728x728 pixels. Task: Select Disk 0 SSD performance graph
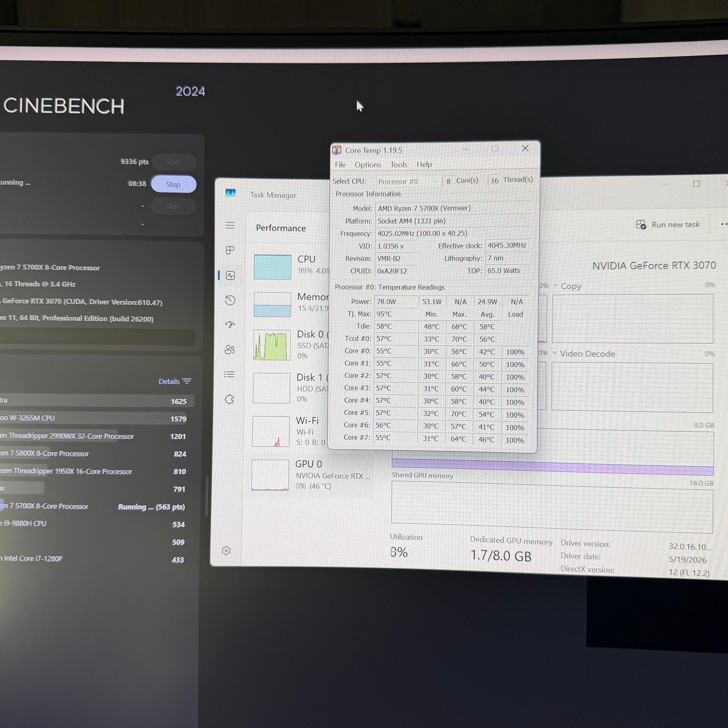point(272,345)
